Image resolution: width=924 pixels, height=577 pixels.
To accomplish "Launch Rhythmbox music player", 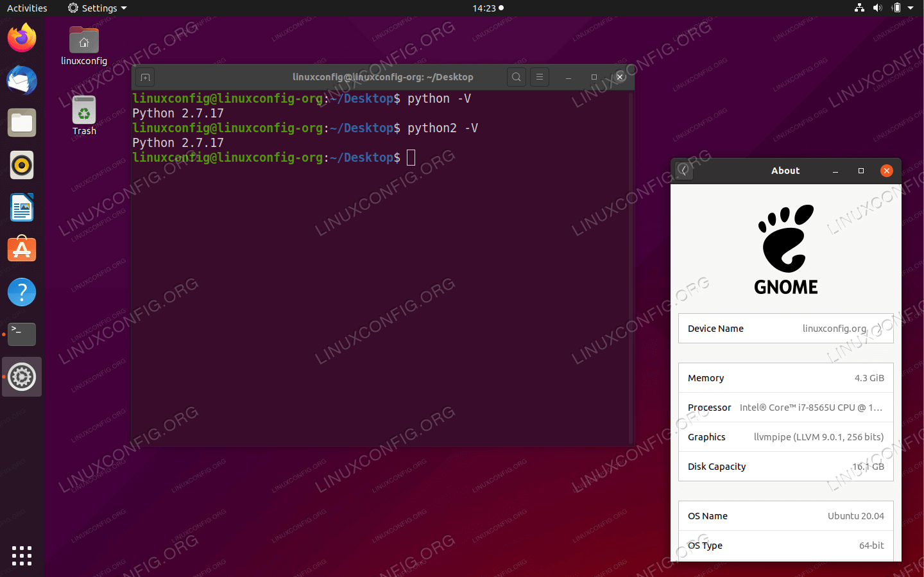I will click(22, 165).
